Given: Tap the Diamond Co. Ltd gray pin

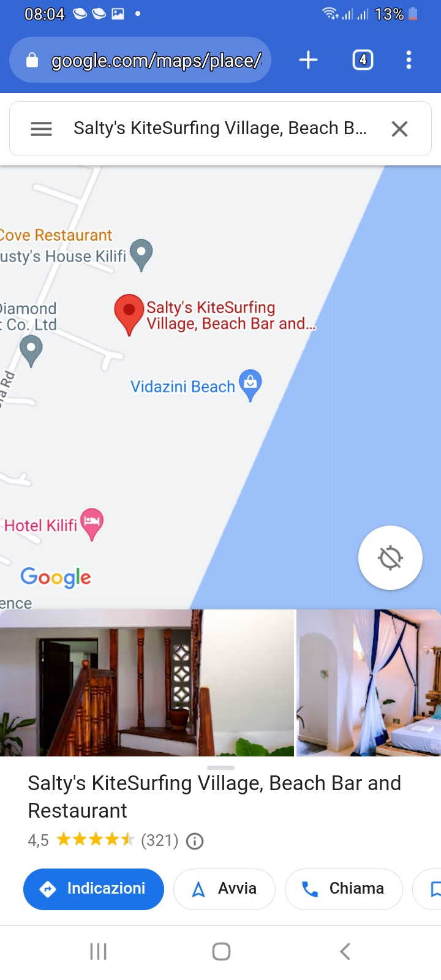Looking at the screenshot, I should tap(31, 352).
